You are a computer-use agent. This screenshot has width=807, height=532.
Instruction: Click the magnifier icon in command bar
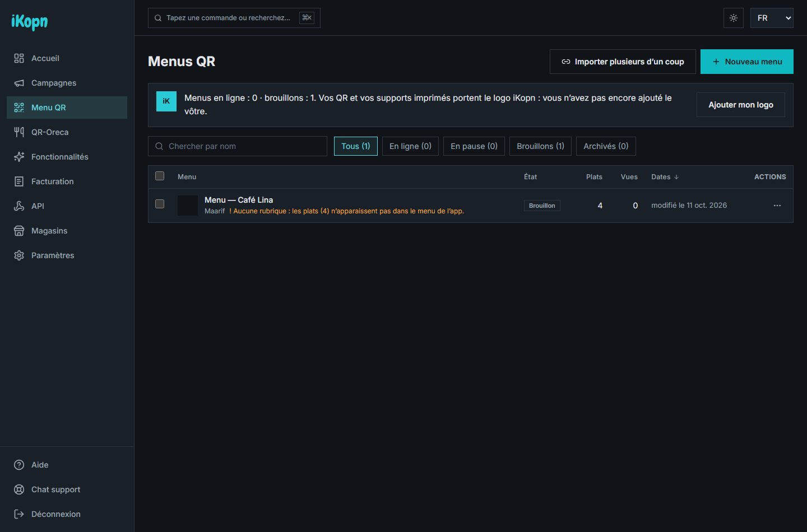coord(158,18)
